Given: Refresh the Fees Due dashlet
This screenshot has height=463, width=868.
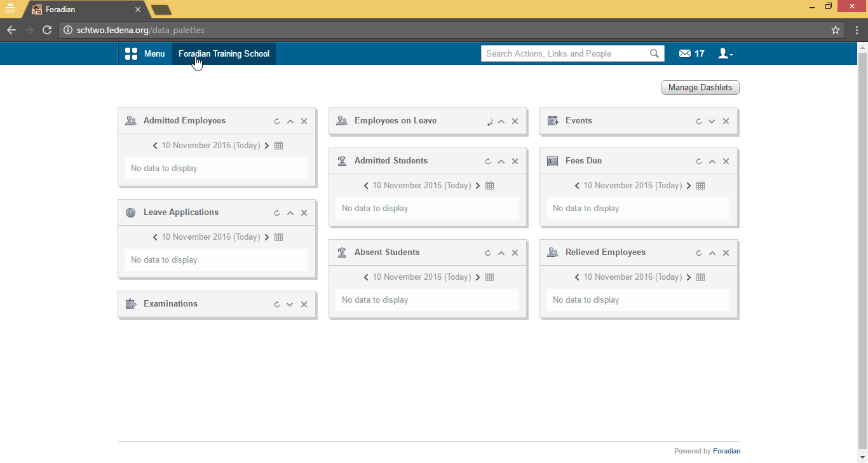Looking at the screenshot, I should pyautogui.click(x=698, y=161).
